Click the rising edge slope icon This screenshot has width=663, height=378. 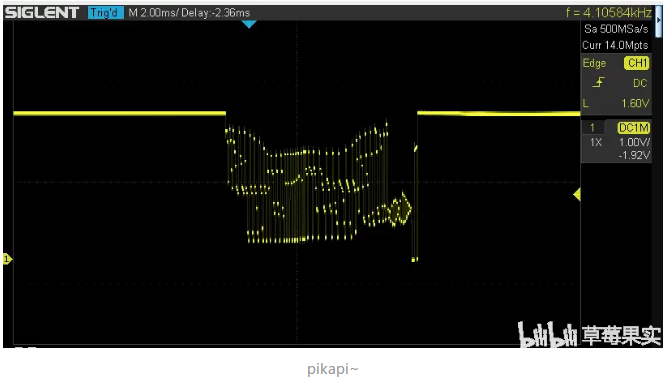(x=598, y=82)
